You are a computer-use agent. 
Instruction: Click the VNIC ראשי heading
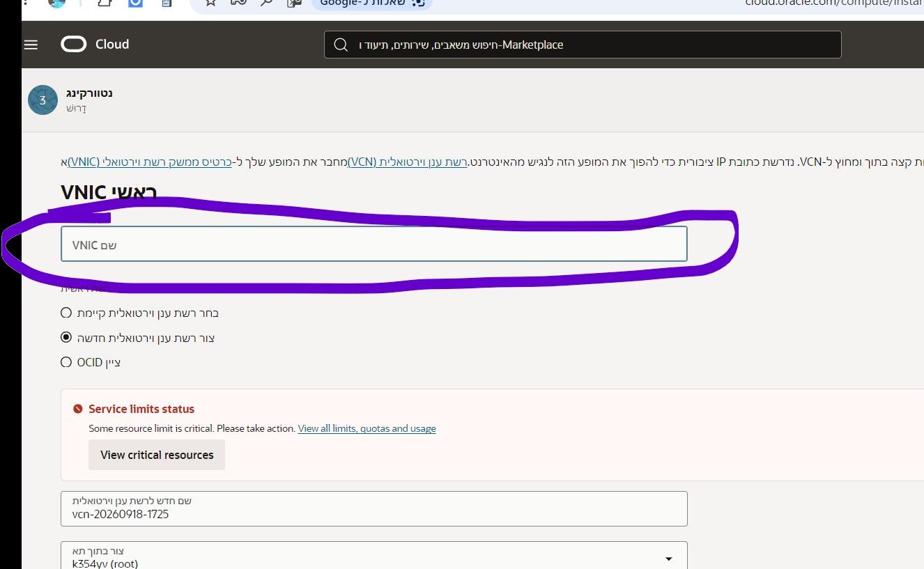pyautogui.click(x=109, y=192)
